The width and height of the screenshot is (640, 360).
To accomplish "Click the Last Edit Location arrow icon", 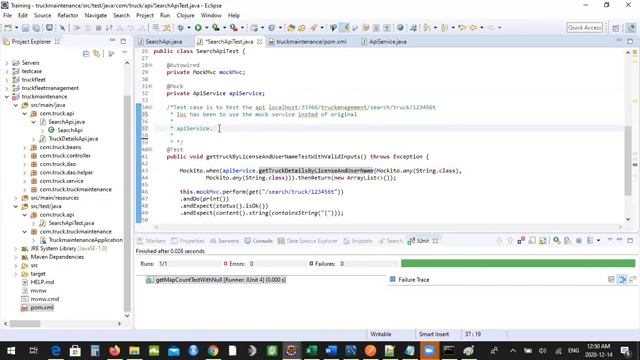I will point(462,28).
